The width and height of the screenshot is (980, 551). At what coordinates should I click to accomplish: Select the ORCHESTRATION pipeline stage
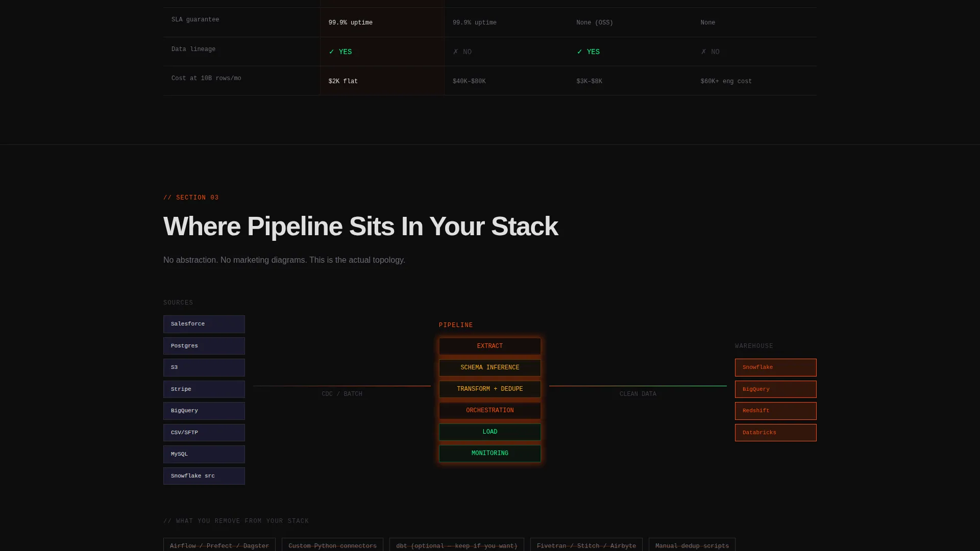pos(490,411)
